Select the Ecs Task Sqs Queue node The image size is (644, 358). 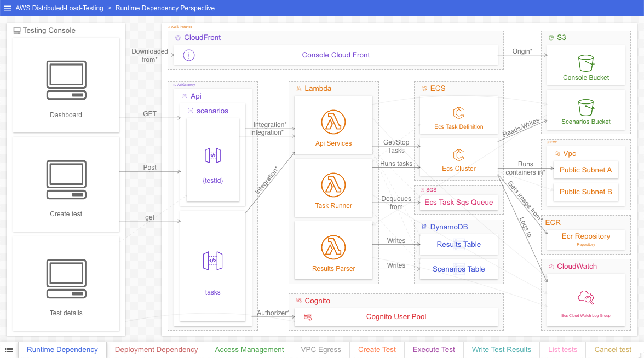click(x=459, y=203)
